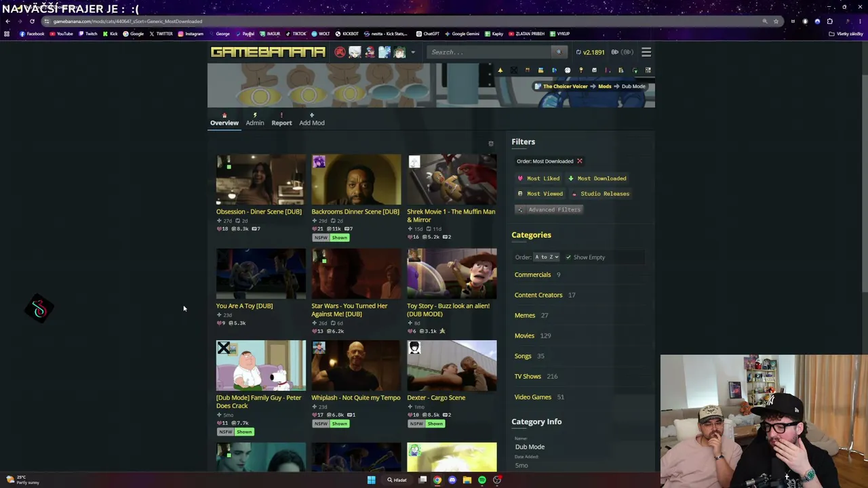The image size is (868, 488).
Task: Open the Memes category
Action: (x=525, y=316)
